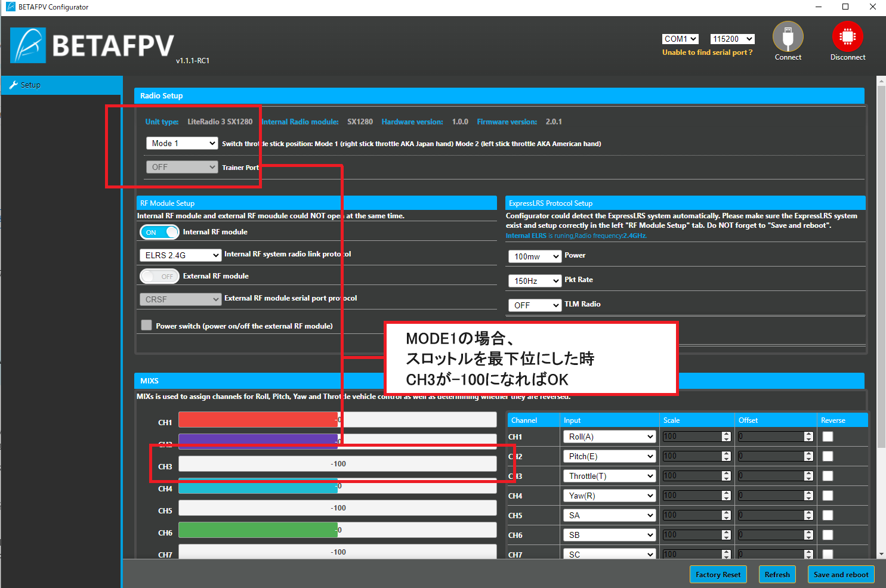Toggle the External RF module switch
886x588 pixels.
click(159, 276)
